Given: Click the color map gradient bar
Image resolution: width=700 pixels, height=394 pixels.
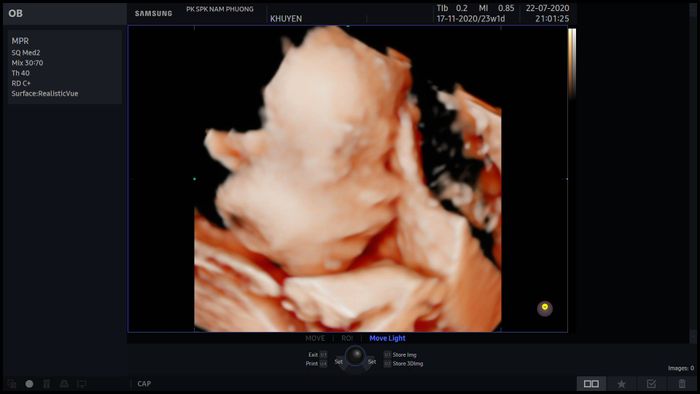Looking at the screenshot, I should coord(572,63).
